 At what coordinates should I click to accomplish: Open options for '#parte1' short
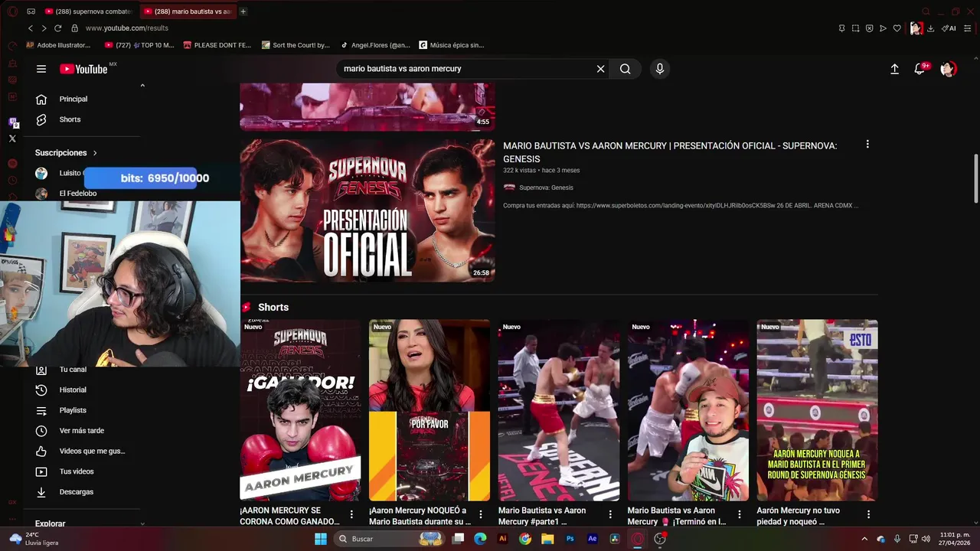pyautogui.click(x=610, y=514)
